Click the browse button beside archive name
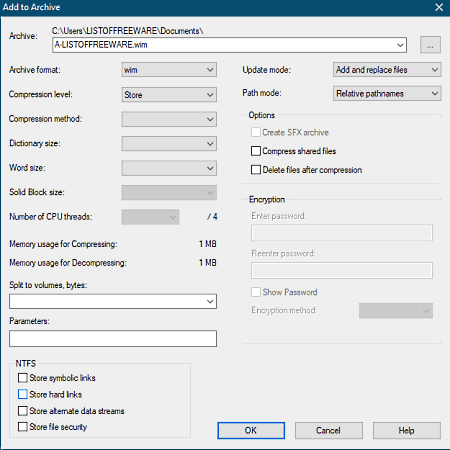Screen dimensions: 450x450 point(430,45)
